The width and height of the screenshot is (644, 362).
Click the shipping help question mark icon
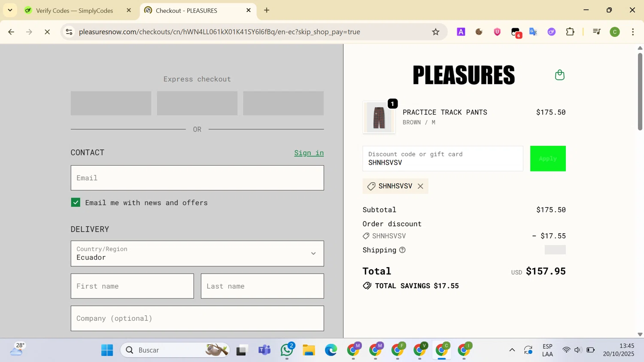point(402,250)
